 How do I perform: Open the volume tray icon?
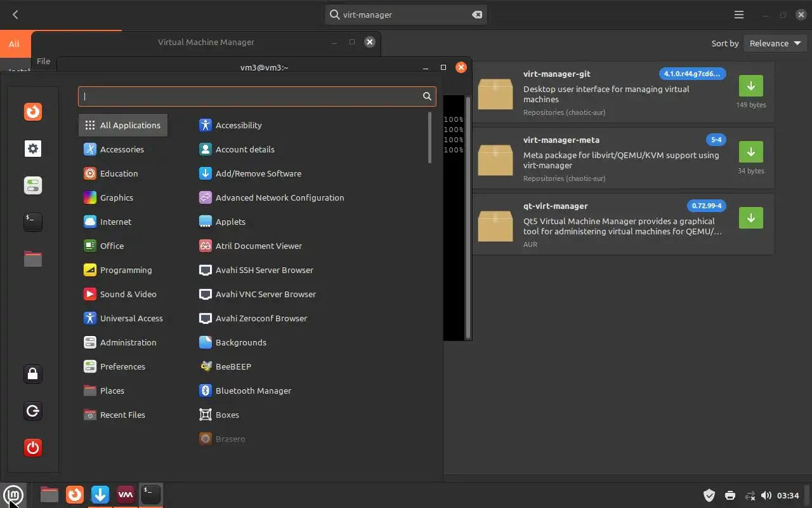click(x=766, y=495)
